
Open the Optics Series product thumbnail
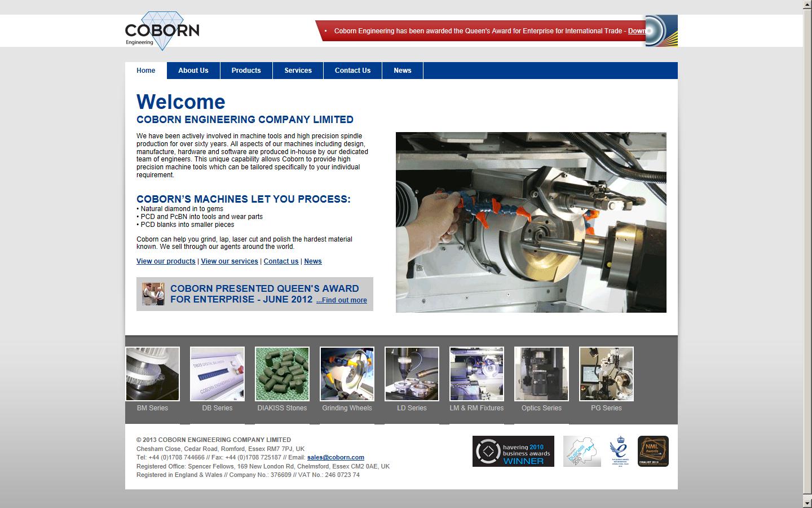(541, 374)
